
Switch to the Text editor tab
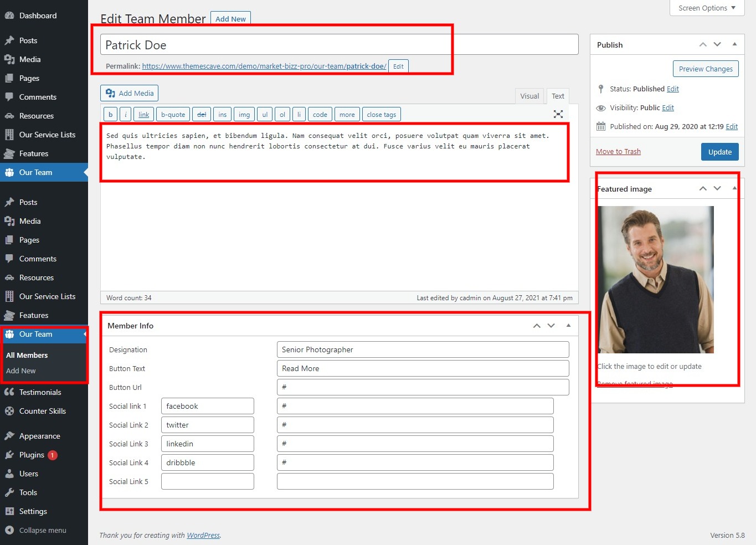pos(558,96)
